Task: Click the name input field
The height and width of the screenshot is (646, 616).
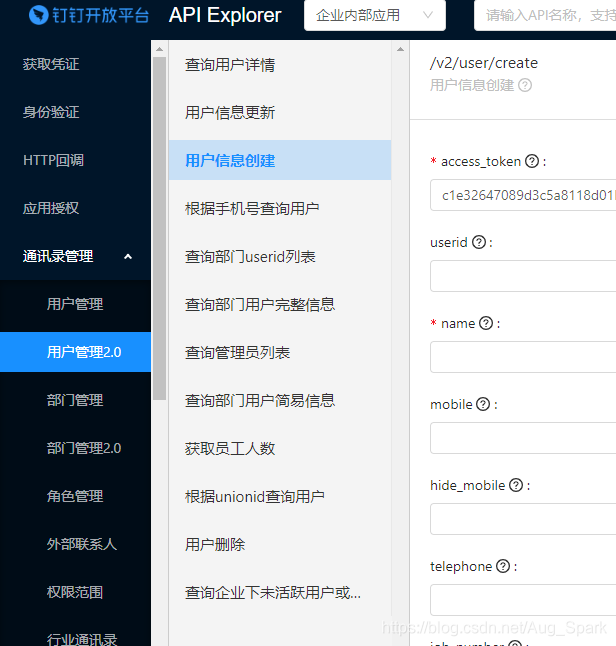Action: tap(523, 357)
